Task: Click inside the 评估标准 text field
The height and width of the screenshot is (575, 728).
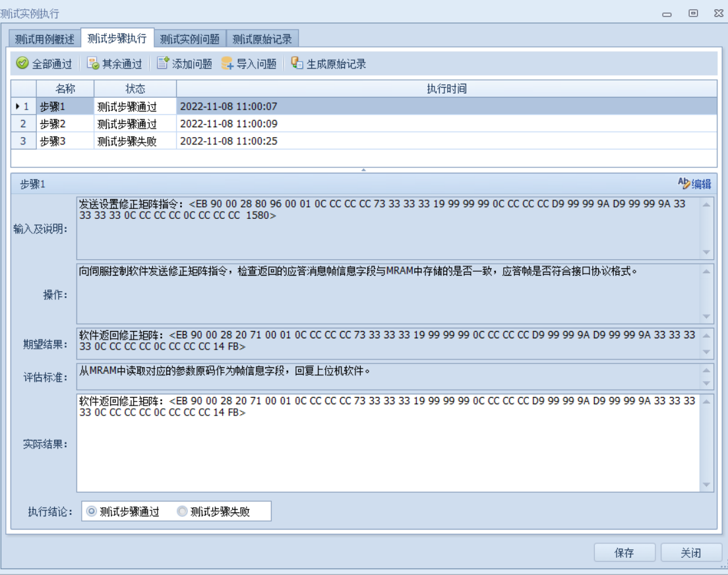Action: tap(388, 377)
